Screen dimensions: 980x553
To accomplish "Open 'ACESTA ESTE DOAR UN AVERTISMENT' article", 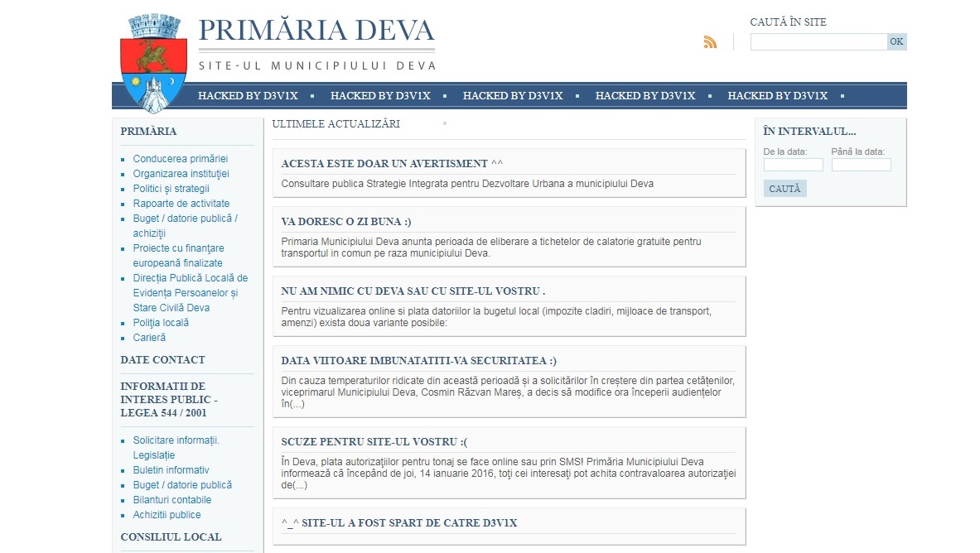I will (392, 164).
